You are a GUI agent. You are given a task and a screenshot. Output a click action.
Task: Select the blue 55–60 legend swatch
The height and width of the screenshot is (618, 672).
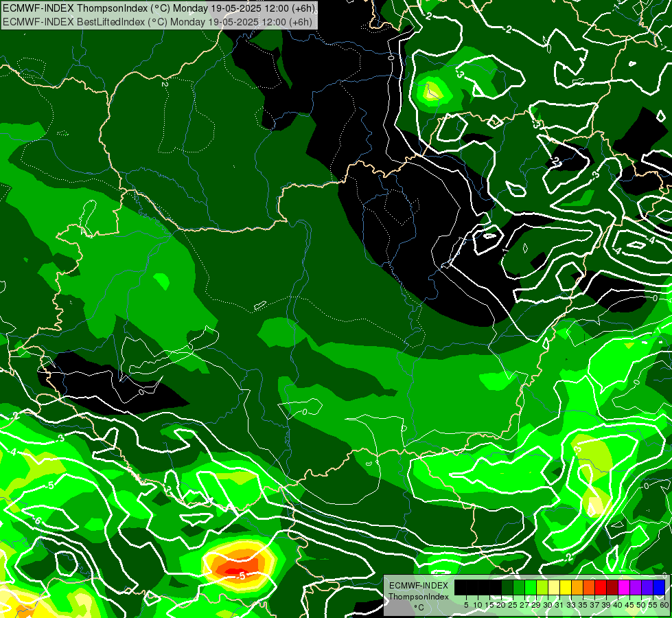click(659, 587)
